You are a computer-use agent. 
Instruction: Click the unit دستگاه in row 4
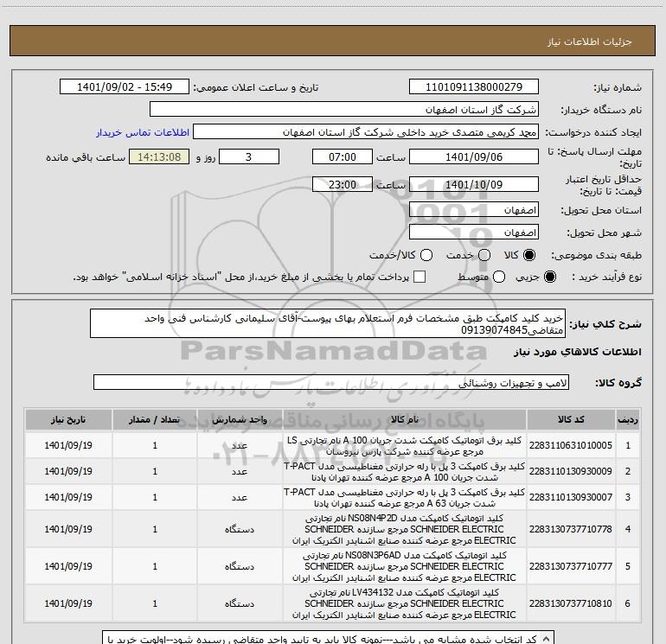pos(240,529)
